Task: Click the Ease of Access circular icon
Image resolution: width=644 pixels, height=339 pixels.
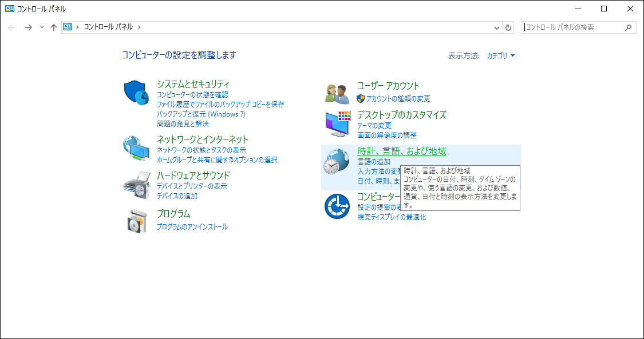Action: click(337, 206)
